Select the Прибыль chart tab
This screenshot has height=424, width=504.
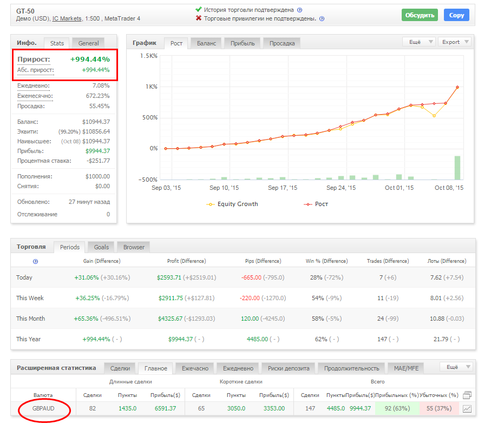tap(243, 43)
